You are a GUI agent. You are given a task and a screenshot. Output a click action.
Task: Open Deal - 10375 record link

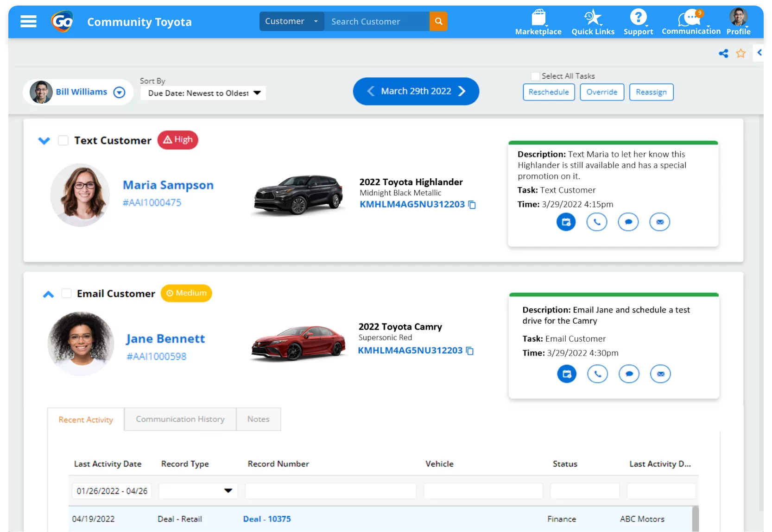click(x=267, y=519)
